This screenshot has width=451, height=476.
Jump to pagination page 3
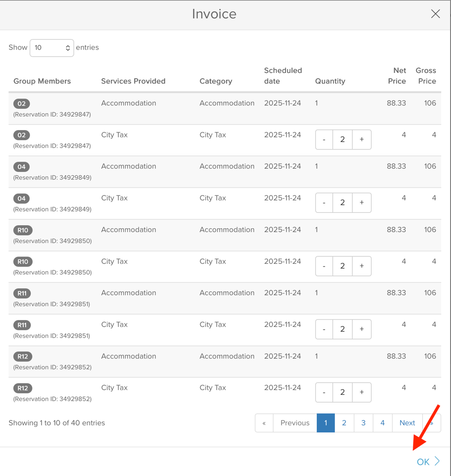pos(363,423)
